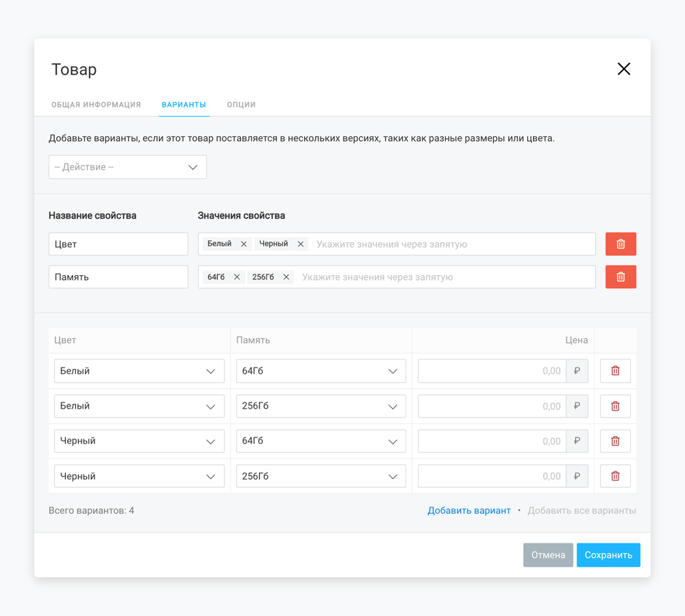Viewport: 685px width, 616px height.
Task: Focus price field of first variant
Action: 492,371
